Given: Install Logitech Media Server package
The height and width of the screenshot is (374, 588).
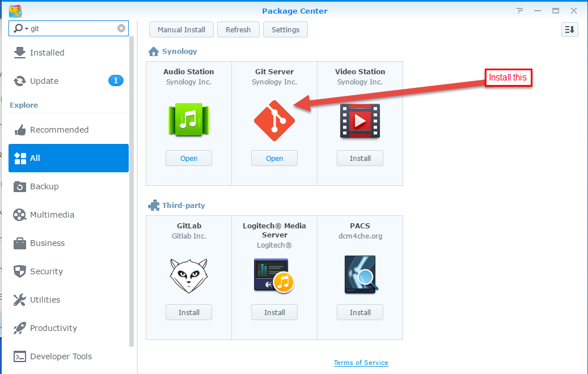Looking at the screenshot, I should pos(274,312).
